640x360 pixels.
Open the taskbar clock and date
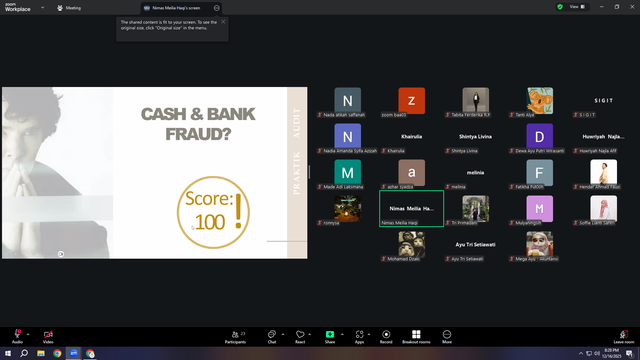coord(611,353)
